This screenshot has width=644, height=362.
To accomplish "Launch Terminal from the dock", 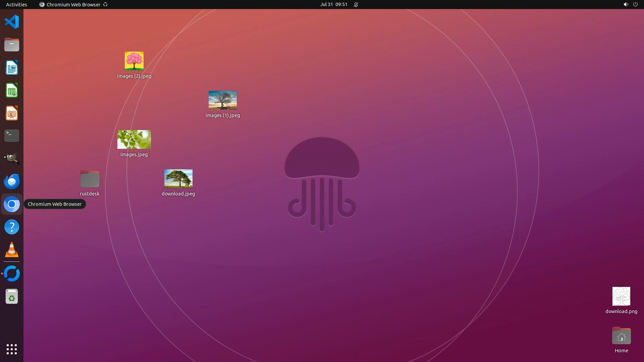I will click(12, 136).
